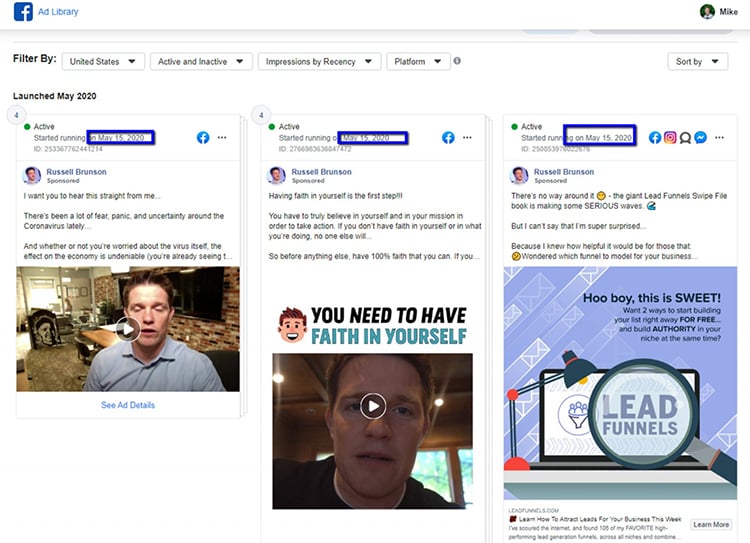Click the 'I want you to hear this' text
Screen dimensions: 750x543
pos(92,196)
